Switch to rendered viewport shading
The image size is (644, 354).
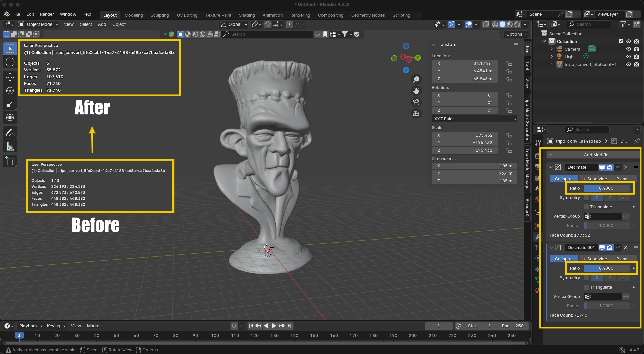[x=517, y=24]
